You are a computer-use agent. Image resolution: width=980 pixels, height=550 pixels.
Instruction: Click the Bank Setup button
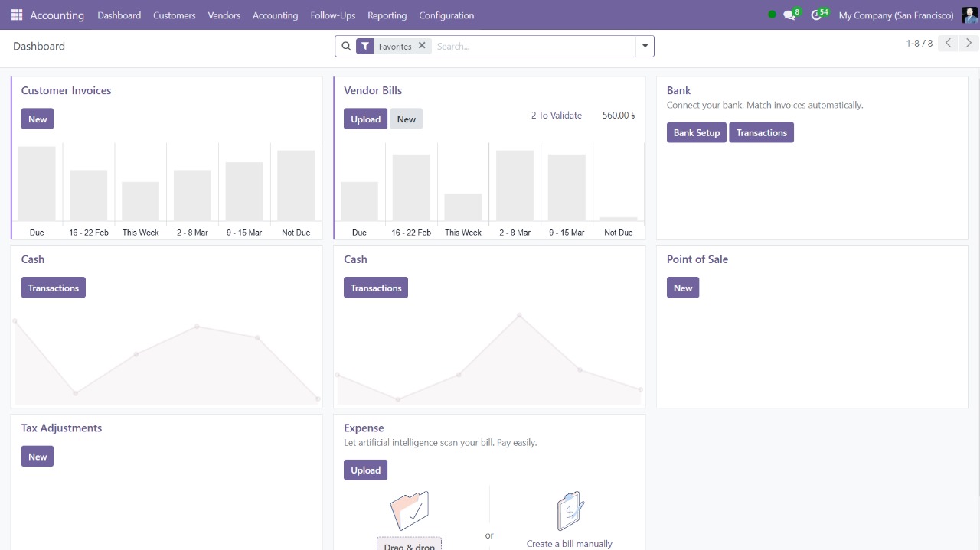tap(696, 133)
